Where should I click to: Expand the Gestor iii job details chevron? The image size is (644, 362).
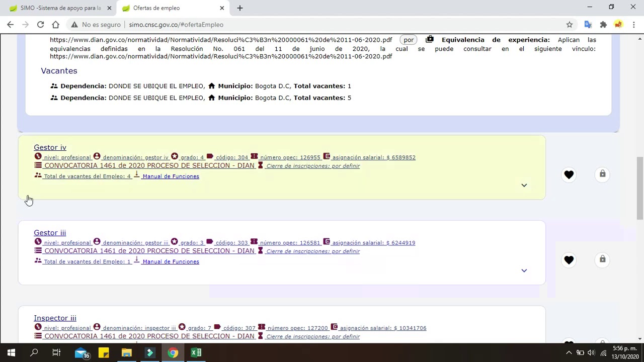coord(524,270)
